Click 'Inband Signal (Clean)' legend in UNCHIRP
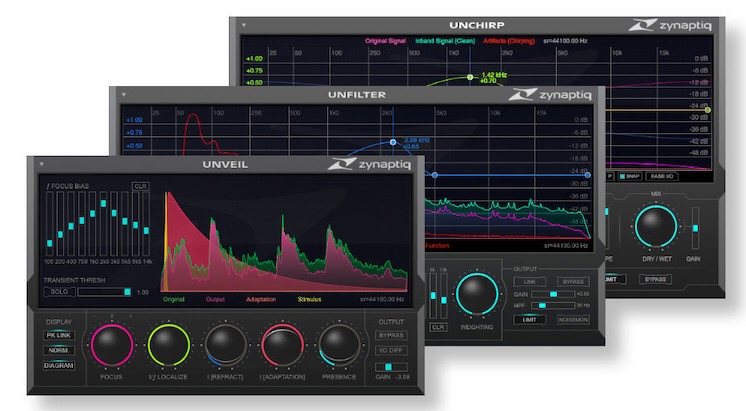 (445, 41)
